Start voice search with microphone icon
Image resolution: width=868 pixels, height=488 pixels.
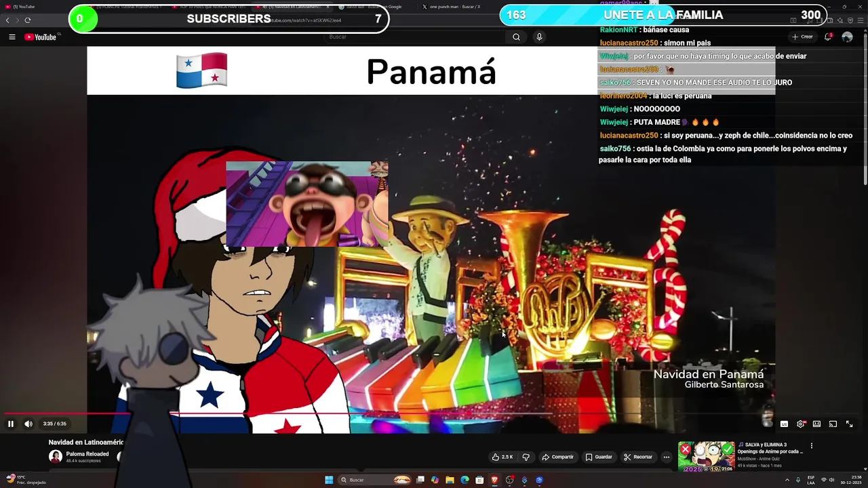click(x=539, y=37)
